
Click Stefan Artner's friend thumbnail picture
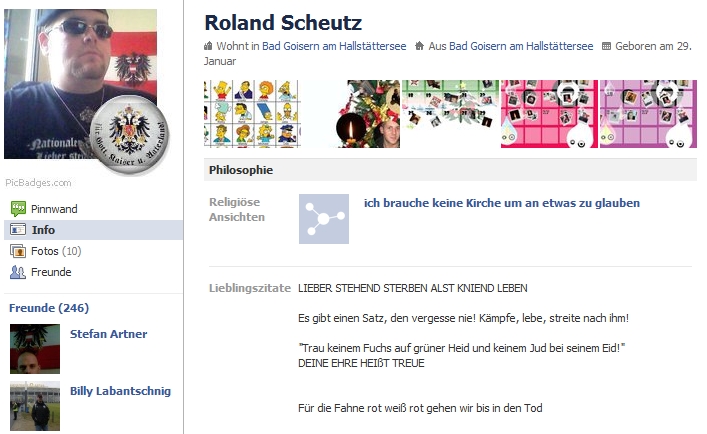[35, 349]
